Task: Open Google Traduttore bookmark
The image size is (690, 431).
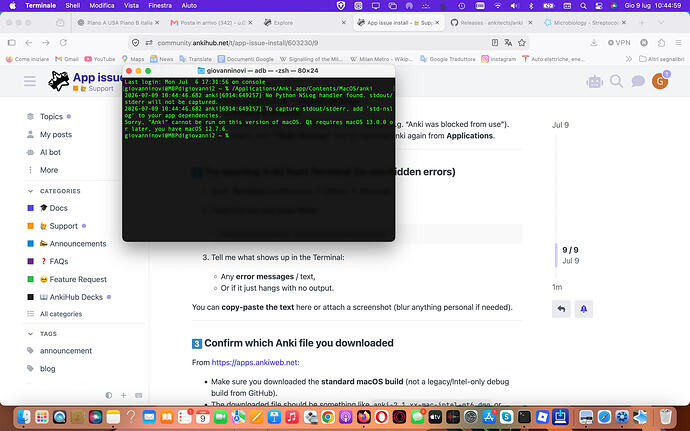Action: (448, 59)
